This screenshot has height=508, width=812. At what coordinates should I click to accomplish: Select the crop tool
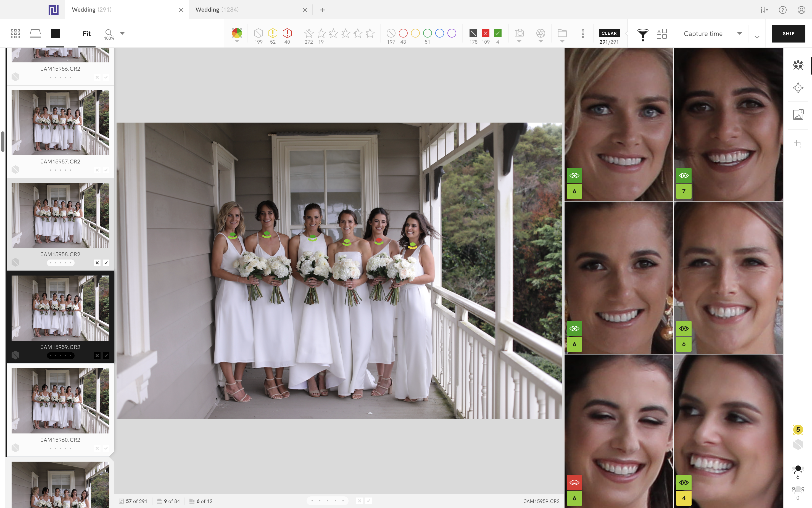coord(798,144)
